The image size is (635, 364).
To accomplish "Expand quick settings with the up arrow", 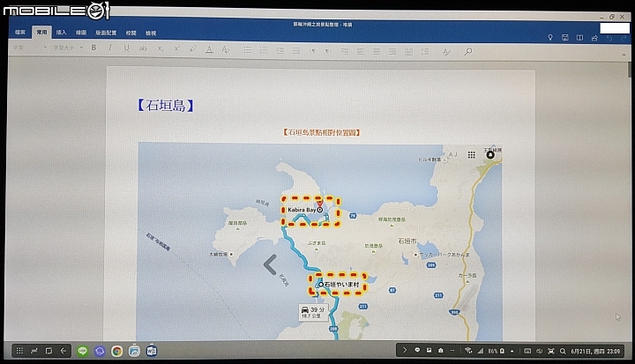I will tap(512, 351).
